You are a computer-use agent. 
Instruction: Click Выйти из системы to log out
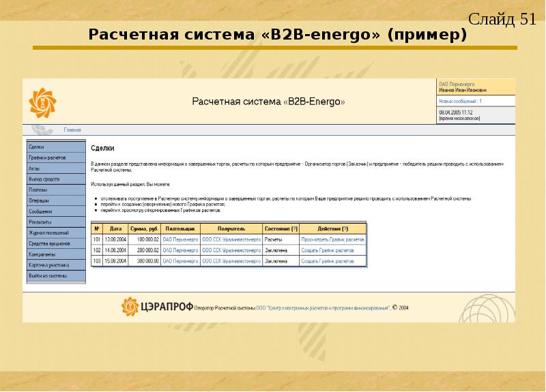(x=56, y=276)
